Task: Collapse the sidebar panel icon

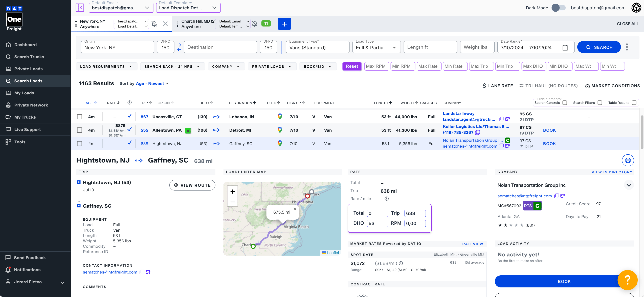Action: tap(80, 8)
